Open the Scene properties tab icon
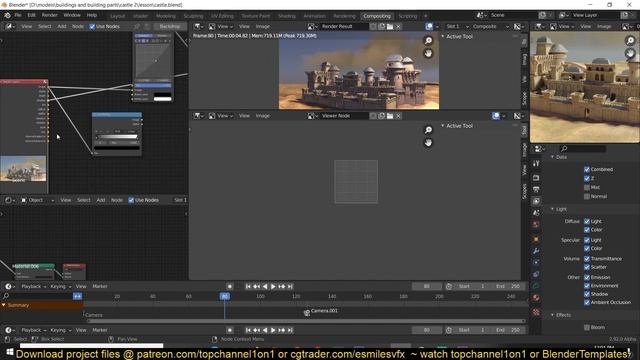This screenshot has height=360, width=640. coord(536,213)
